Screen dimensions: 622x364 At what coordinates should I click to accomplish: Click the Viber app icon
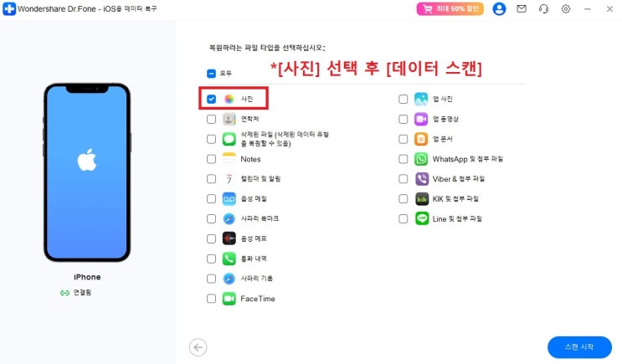pyautogui.click(x=421, y=179)
